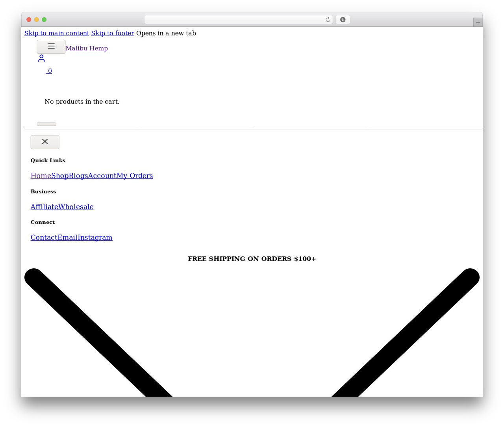Click the 'Opens in a new tab' text
This screenshot has width=504, height=427.
coord(166,33)
